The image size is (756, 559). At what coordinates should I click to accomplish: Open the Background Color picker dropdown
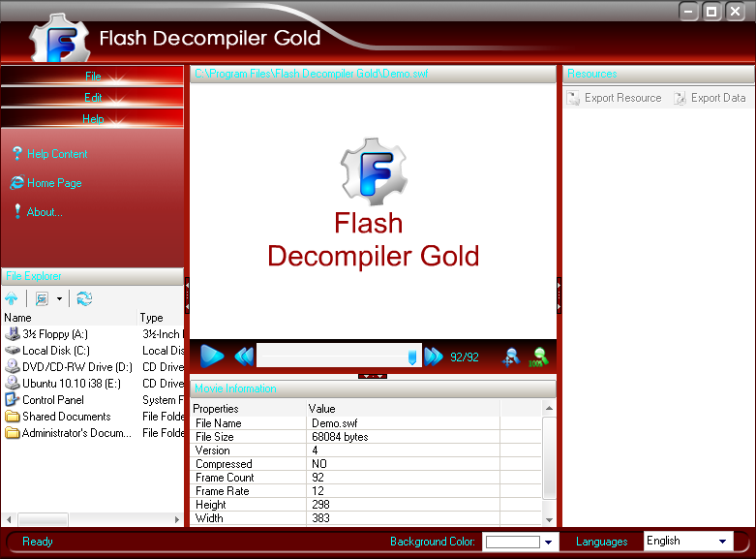(548, 542)
